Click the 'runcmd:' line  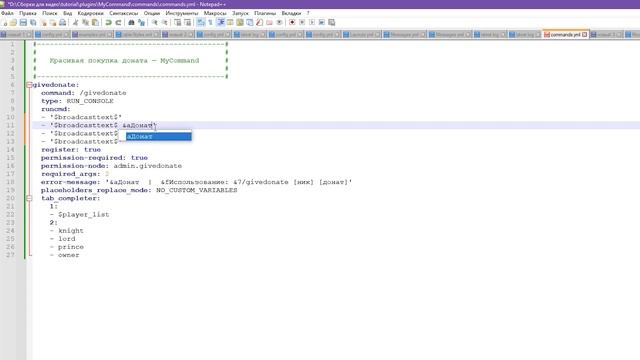(56, 109)
